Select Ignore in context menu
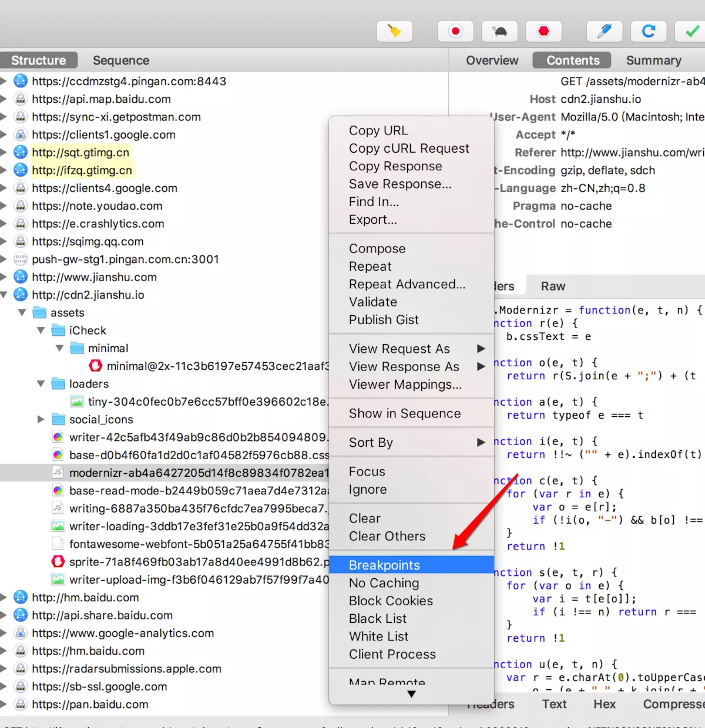Screen dimensions: 705x728 pos(411,490)
